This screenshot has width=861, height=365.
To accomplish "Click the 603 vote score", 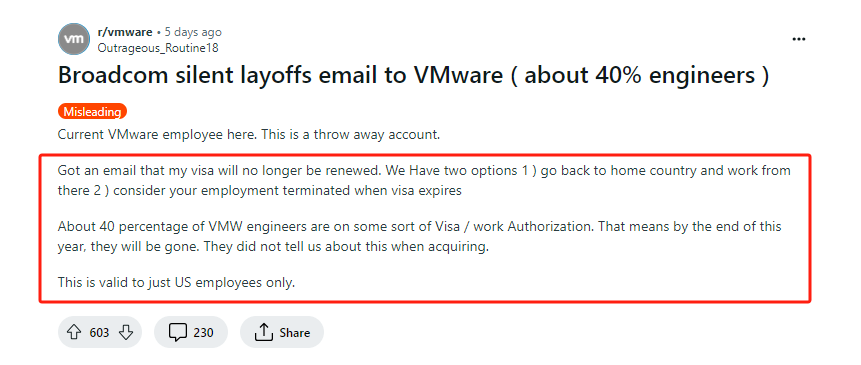I will [x=99, y=333].
